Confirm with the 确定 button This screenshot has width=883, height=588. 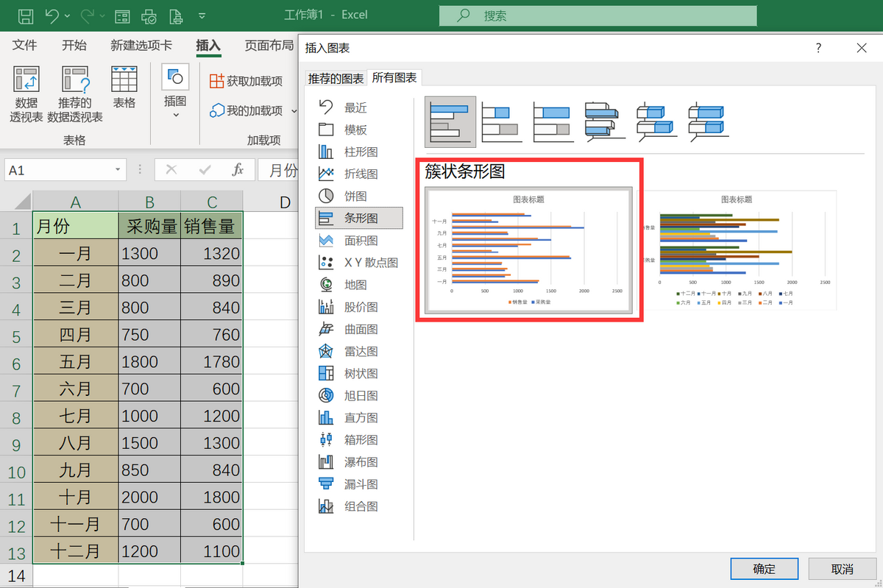(765, 569)
